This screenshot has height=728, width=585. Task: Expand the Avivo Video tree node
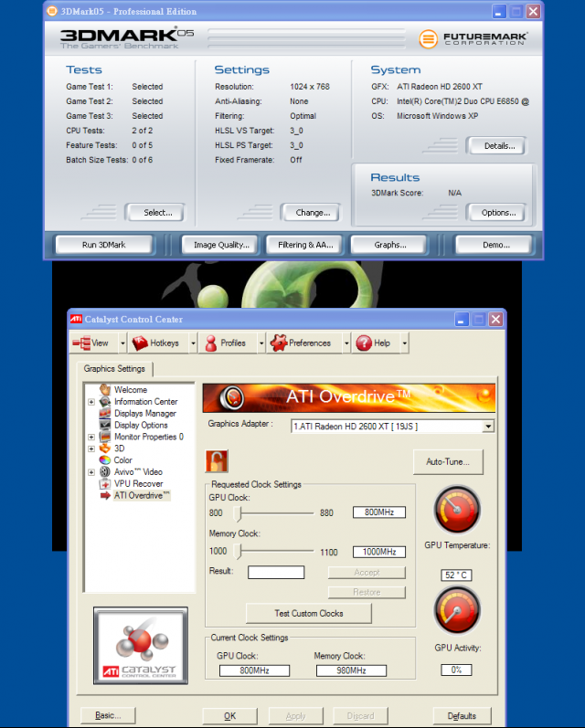91,472
